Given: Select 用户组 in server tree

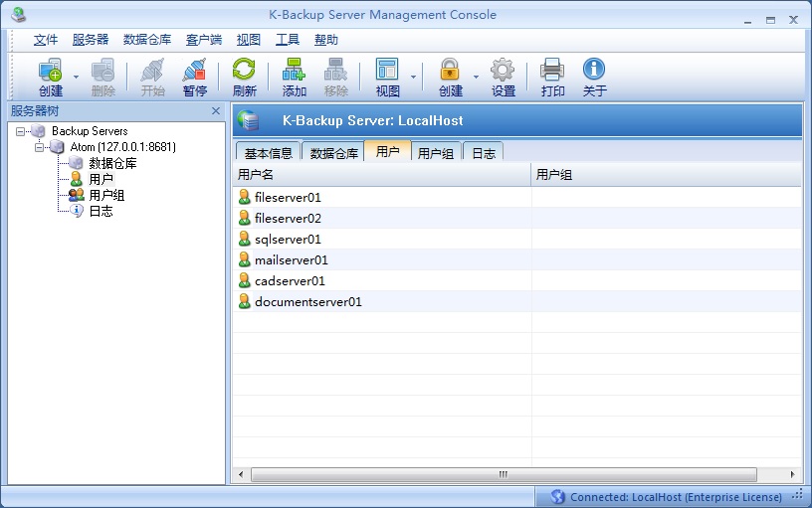Looking at the screenshot, I should tap(106, 196).
